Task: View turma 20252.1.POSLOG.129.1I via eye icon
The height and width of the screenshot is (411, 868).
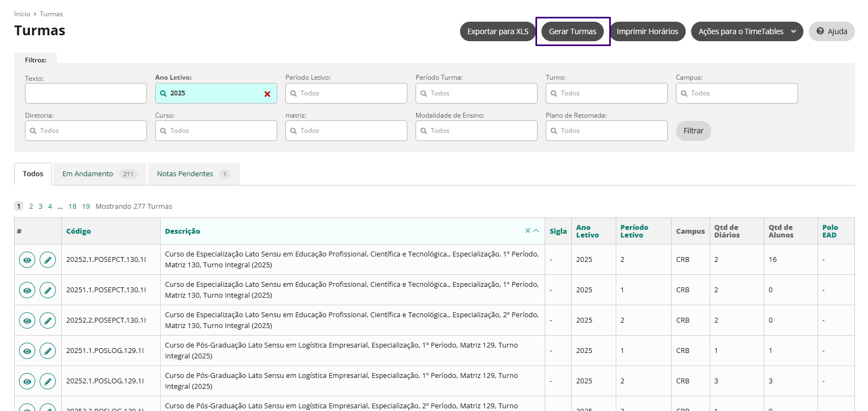Action: (x=27, y=381)
